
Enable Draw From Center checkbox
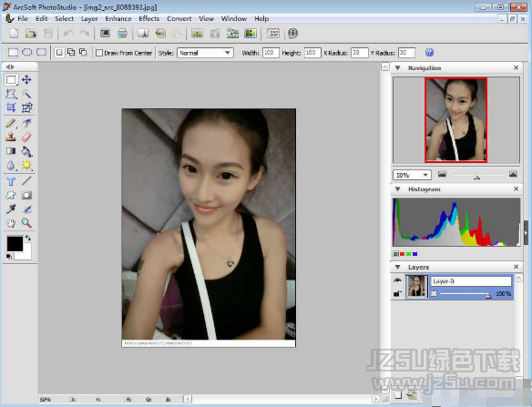[x=99, y=53]
